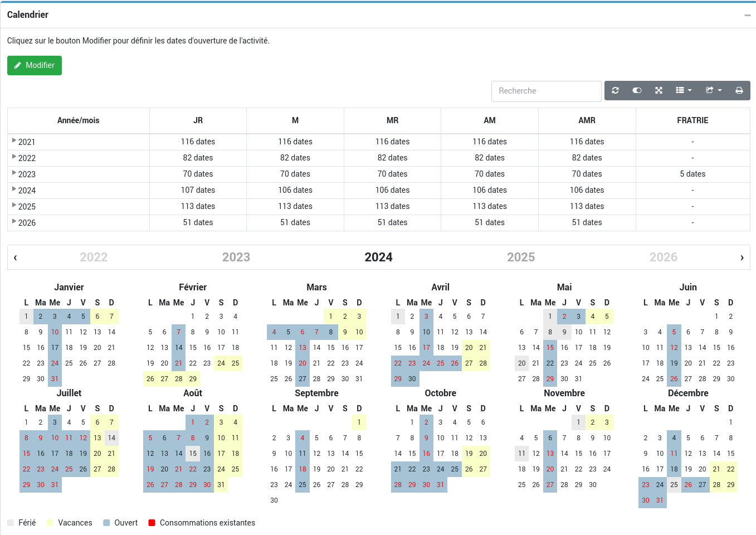The height and width of the screenshot is (535, 756).
Task: Go to previous years with left arrow
Action: 15,257
